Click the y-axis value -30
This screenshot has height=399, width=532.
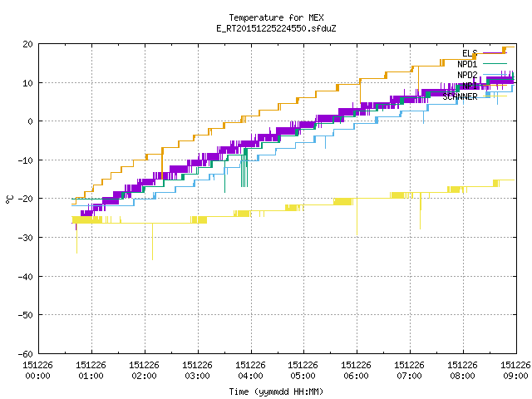coord(26,238)
